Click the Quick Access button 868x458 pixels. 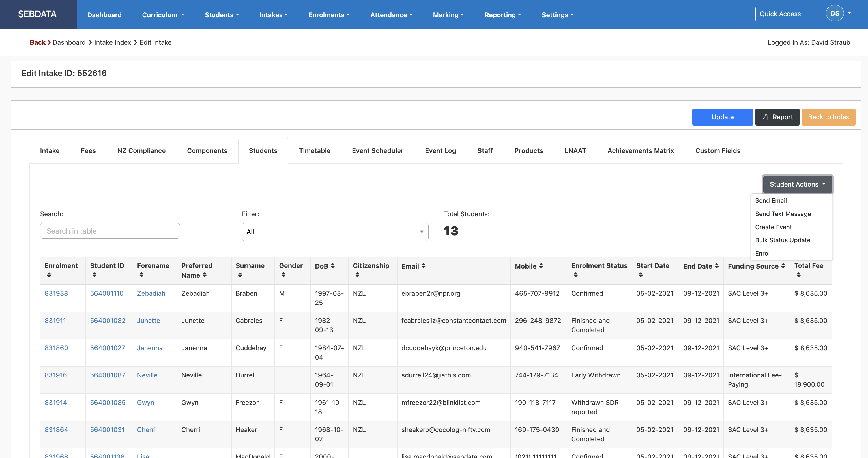(x=780, y=14)
